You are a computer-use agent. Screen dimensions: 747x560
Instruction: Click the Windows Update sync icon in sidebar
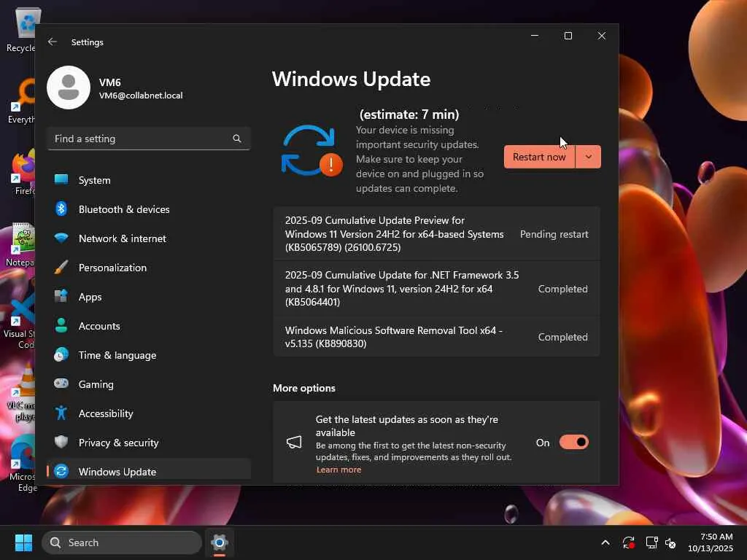point(61,471)
